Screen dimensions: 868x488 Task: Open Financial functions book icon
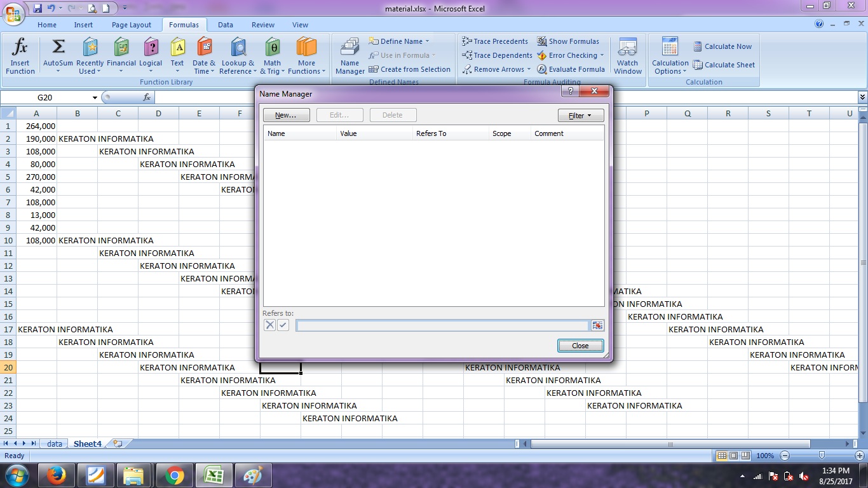(x=121, y=47)
